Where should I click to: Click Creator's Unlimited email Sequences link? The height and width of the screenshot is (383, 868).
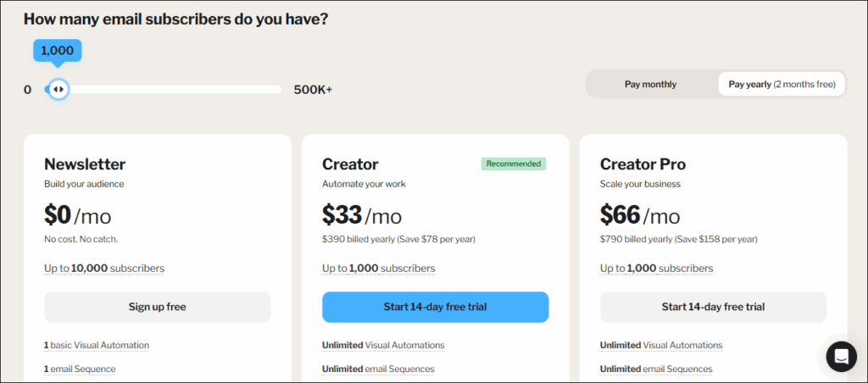[x=378, y=369]
